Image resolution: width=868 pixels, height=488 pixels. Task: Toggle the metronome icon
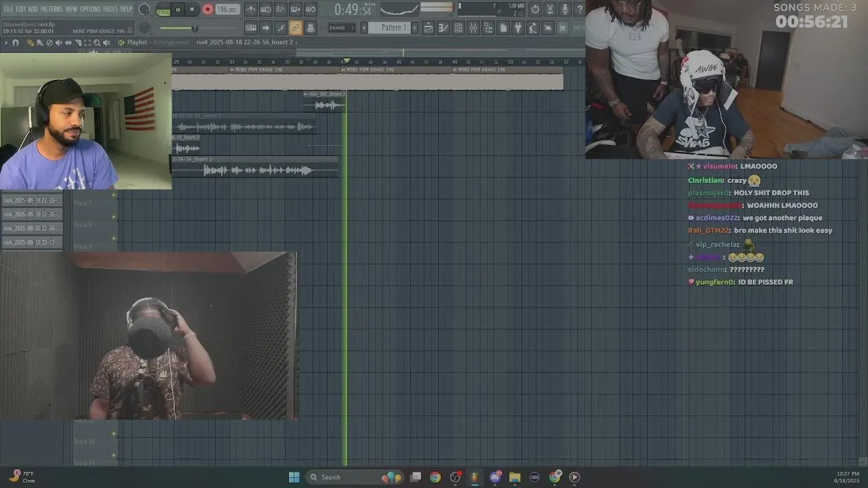click(251, 9)
